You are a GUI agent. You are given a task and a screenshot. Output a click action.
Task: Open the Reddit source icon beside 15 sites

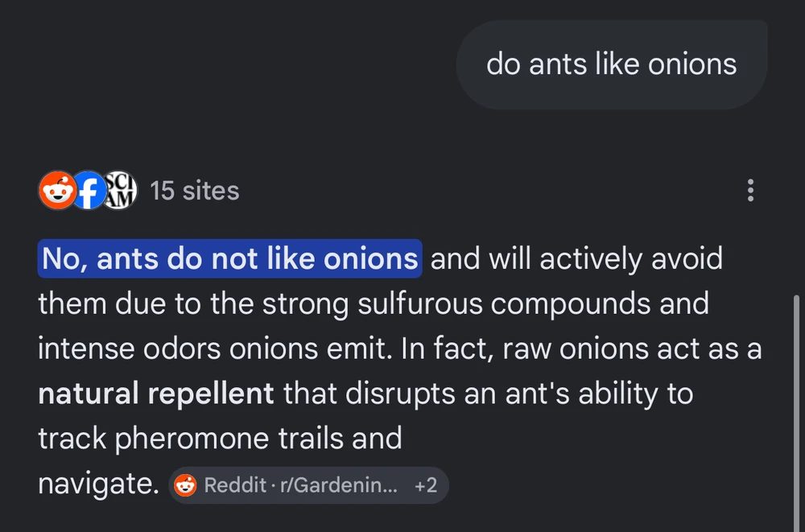tap(57, 191)
